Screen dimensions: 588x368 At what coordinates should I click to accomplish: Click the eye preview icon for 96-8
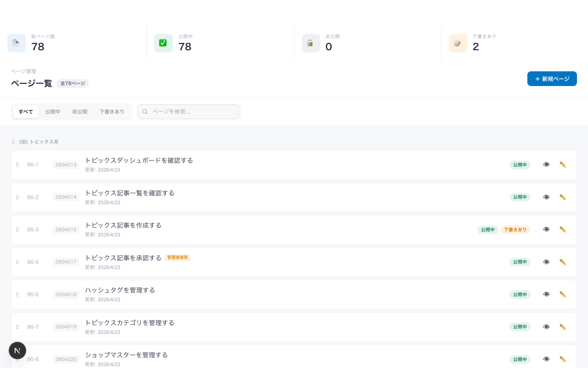pos(546,359)
